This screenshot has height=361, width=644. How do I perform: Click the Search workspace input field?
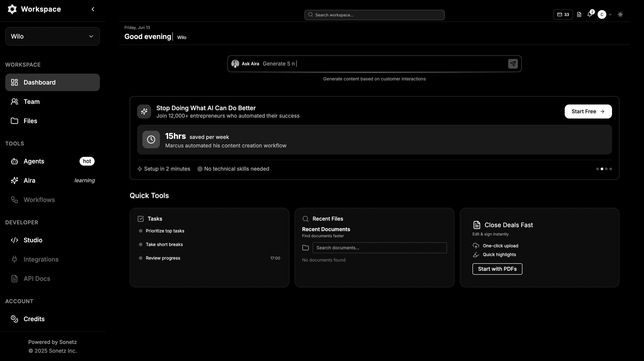click(x=374, y=15)
